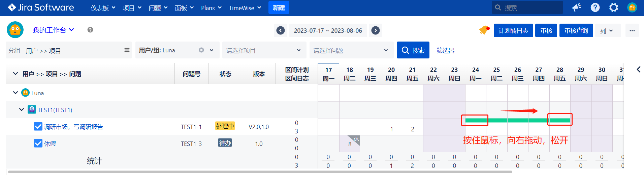Collapse the right side panel arrow
644x178 pixels.
click(x=638, y=70)
